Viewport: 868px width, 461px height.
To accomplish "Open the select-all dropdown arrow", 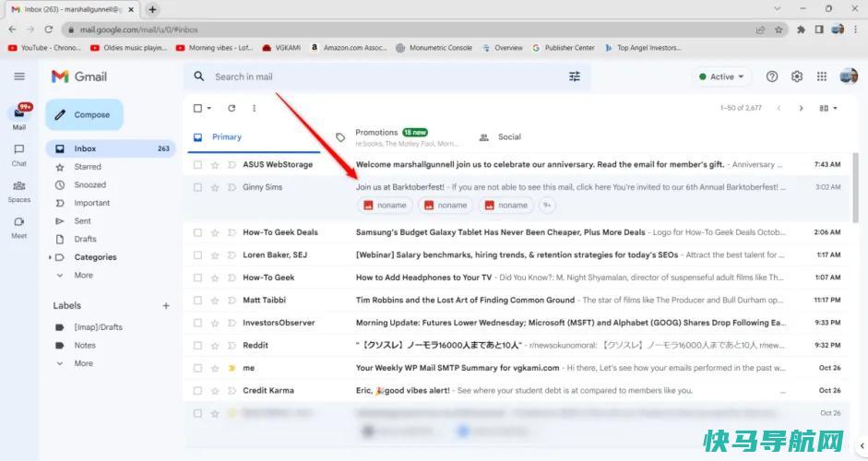I will click(209, 109).
